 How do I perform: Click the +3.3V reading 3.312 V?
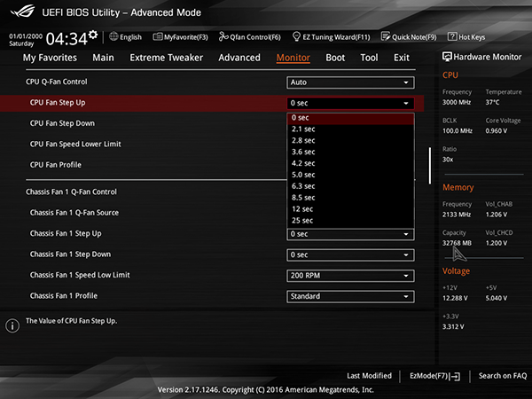point(453,326)
